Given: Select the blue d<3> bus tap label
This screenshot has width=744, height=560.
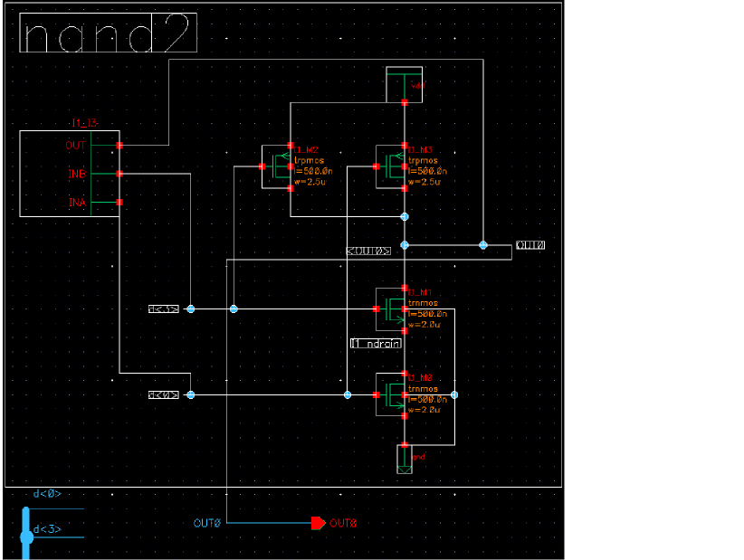Looking at the screenshot, I should [x=47, y=529].
